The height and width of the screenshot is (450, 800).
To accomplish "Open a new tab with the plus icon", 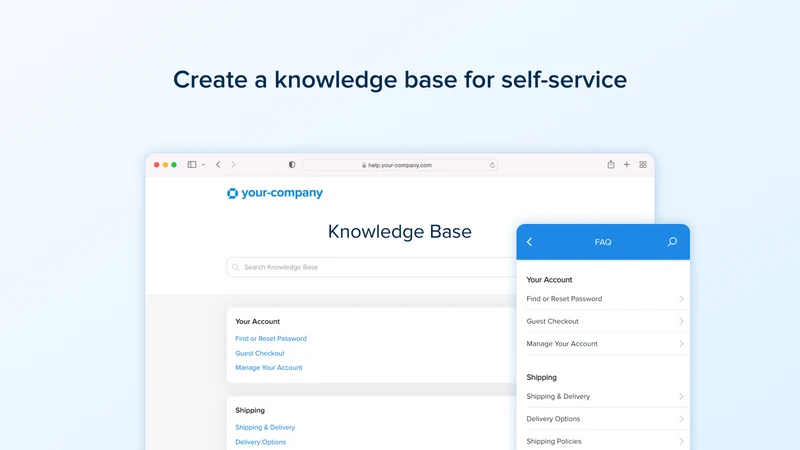I will (627, 165).
